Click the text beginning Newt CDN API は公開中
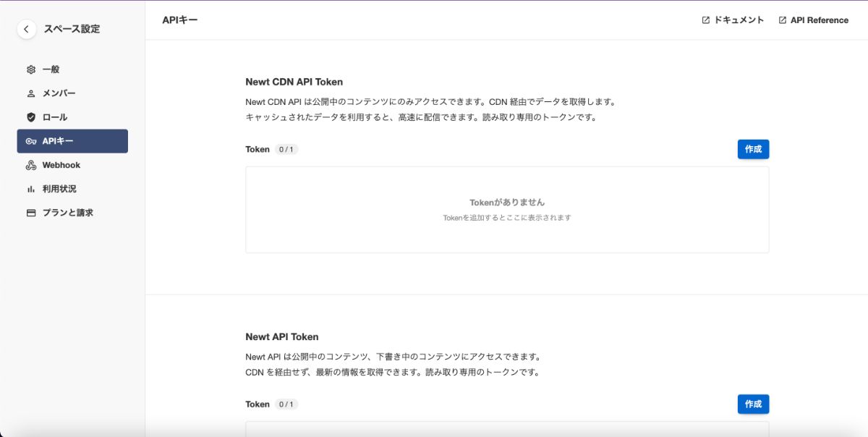Viewport: 868px width, 437px height. (430, 102)
